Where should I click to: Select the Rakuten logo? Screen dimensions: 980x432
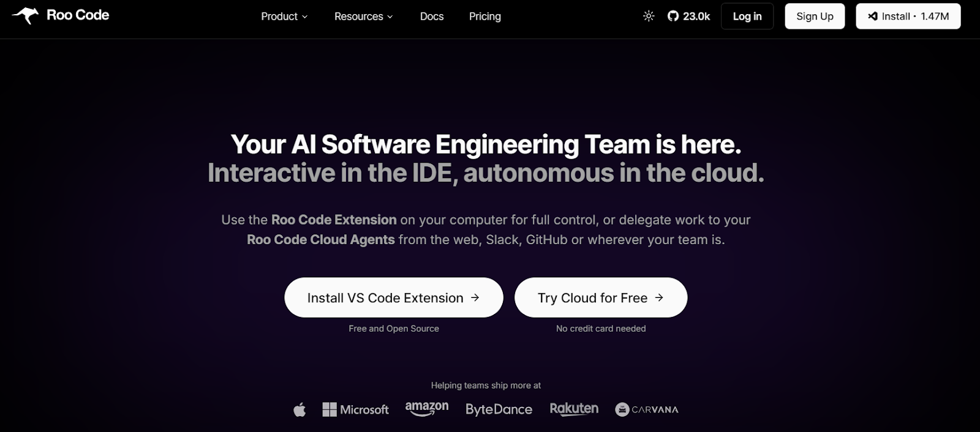[575, 408]
